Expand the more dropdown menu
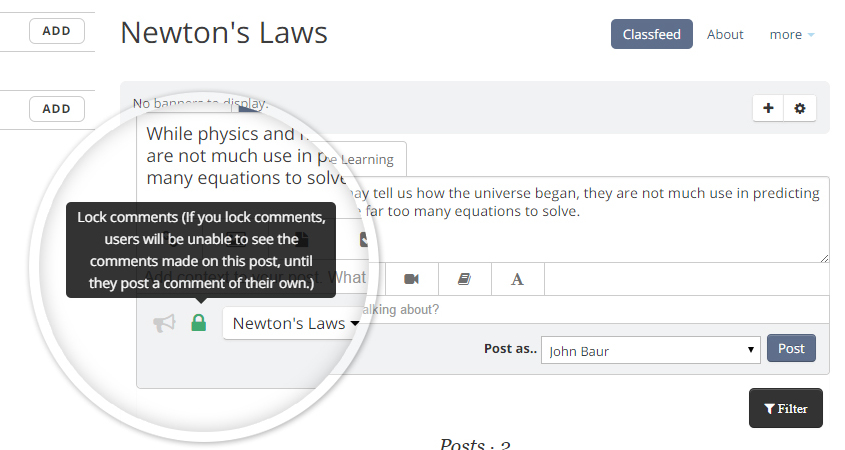 [x=792, y=34]
